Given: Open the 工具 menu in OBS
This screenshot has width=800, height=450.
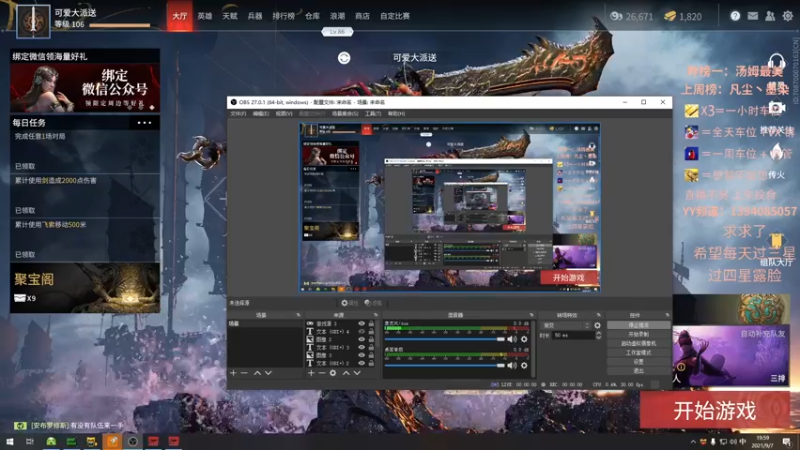Looking at the screenshot, I should coord(373,114).
